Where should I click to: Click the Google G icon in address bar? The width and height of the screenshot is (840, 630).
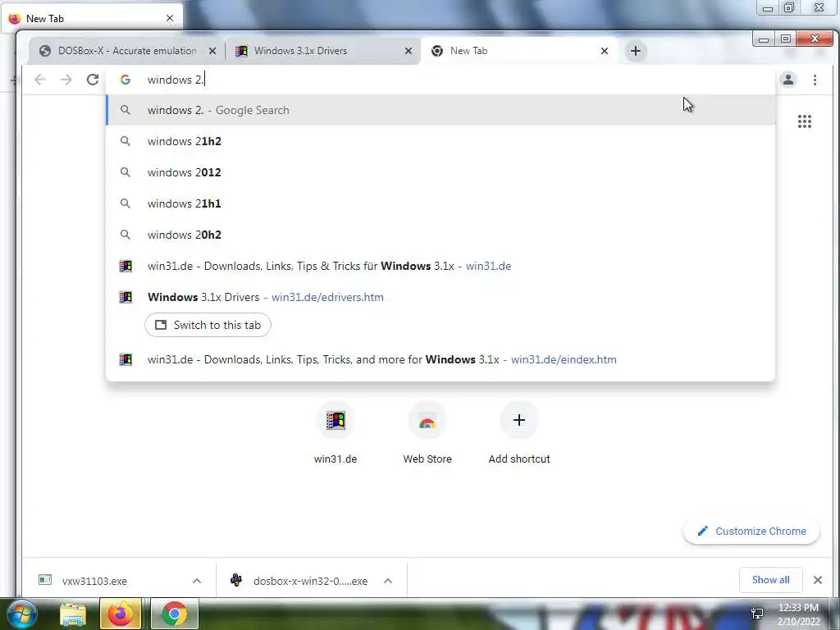[x=126, y=80]
